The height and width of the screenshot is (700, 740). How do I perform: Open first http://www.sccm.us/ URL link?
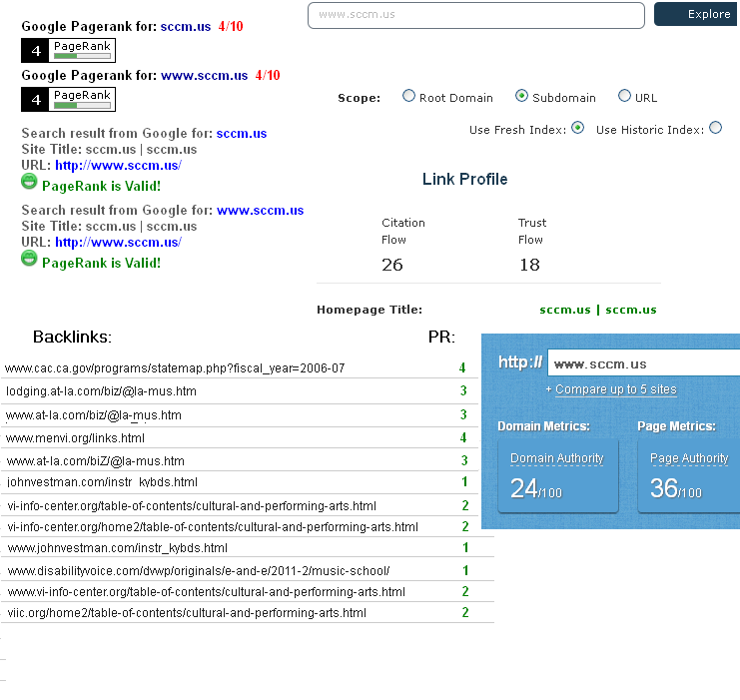[119, 166]
